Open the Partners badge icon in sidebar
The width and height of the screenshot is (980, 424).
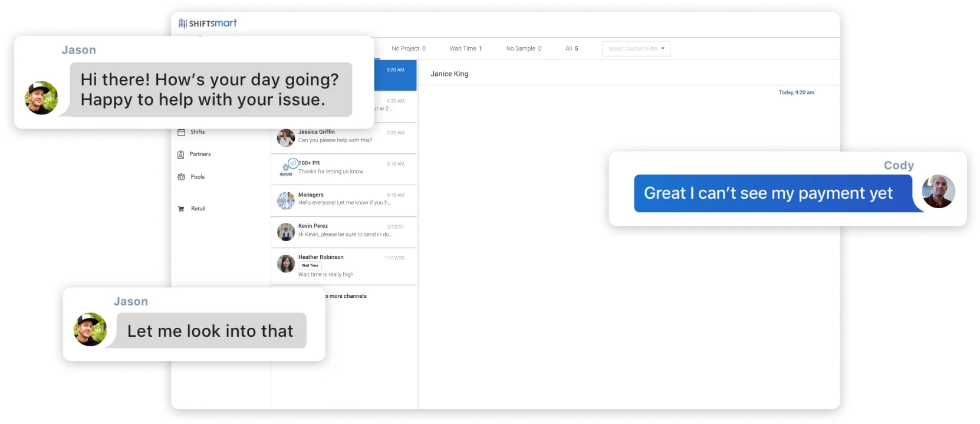coord(181,155)
